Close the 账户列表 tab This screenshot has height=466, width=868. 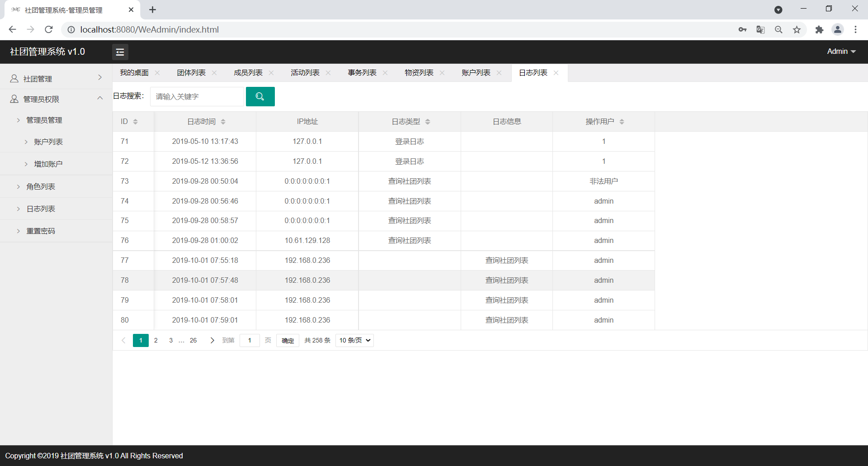tap(499, 73)
